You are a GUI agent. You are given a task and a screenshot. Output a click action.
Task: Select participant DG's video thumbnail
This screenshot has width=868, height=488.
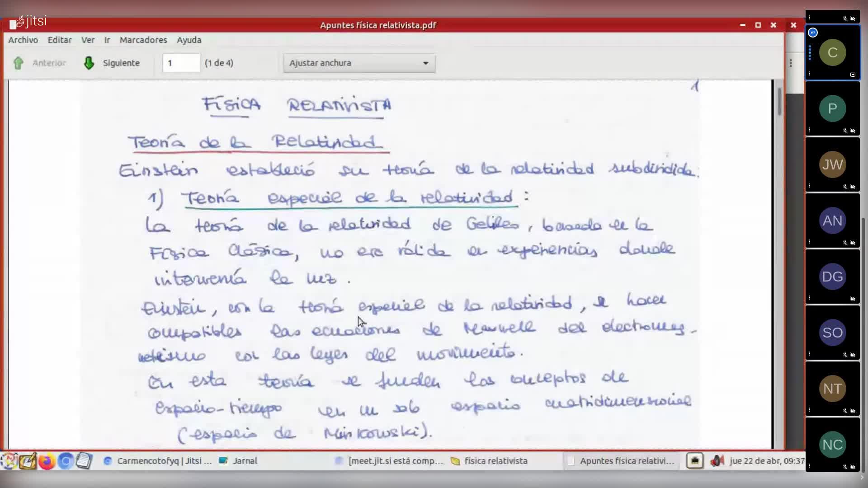click(x=832, y=277)
